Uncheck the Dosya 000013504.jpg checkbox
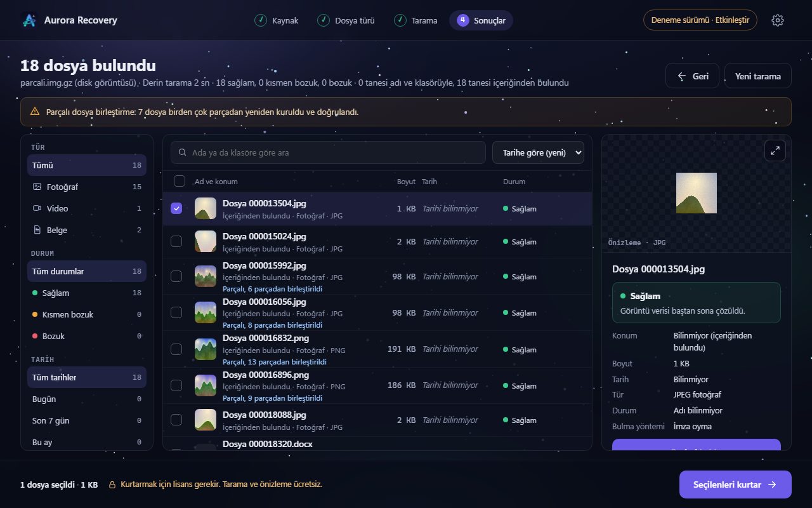The image size is (812, 508). 176,208
